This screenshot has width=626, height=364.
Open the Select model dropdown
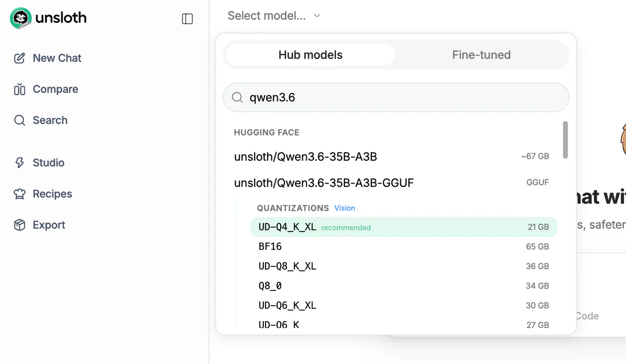pyautogui.click(x=273, y=16)
